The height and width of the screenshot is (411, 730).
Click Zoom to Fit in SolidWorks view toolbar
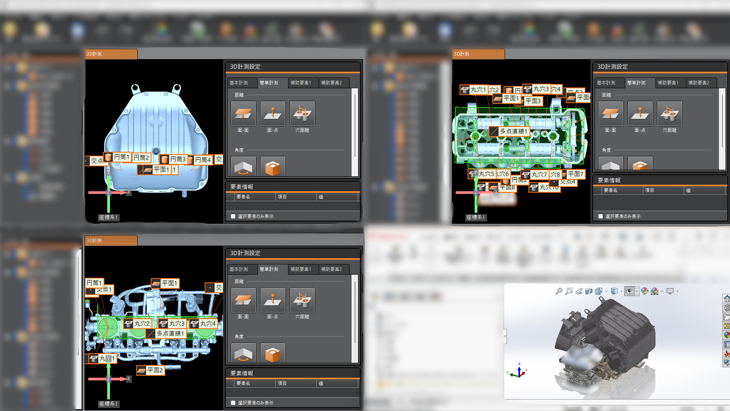point(559,291)
